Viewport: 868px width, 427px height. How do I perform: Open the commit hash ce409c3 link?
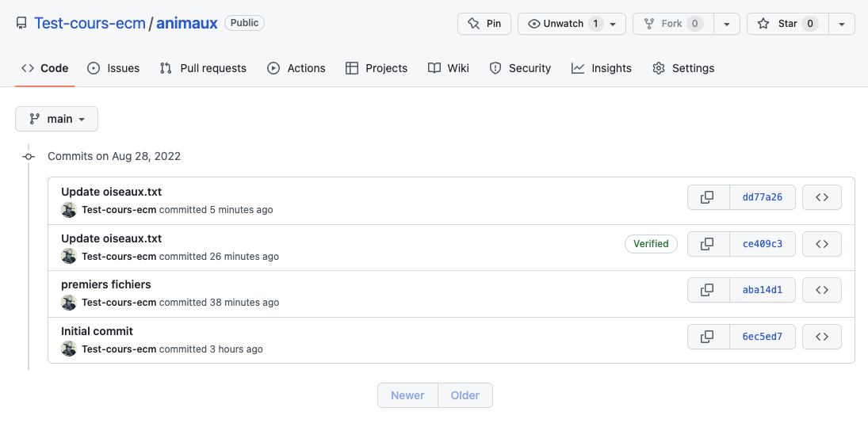(762, 244)
